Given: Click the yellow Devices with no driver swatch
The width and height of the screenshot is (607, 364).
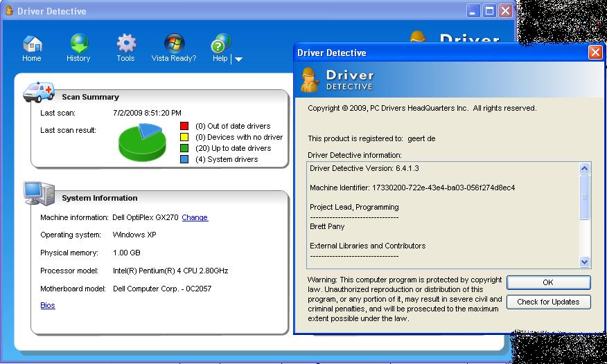Looking at the screenshot, I should coord(184,137).
